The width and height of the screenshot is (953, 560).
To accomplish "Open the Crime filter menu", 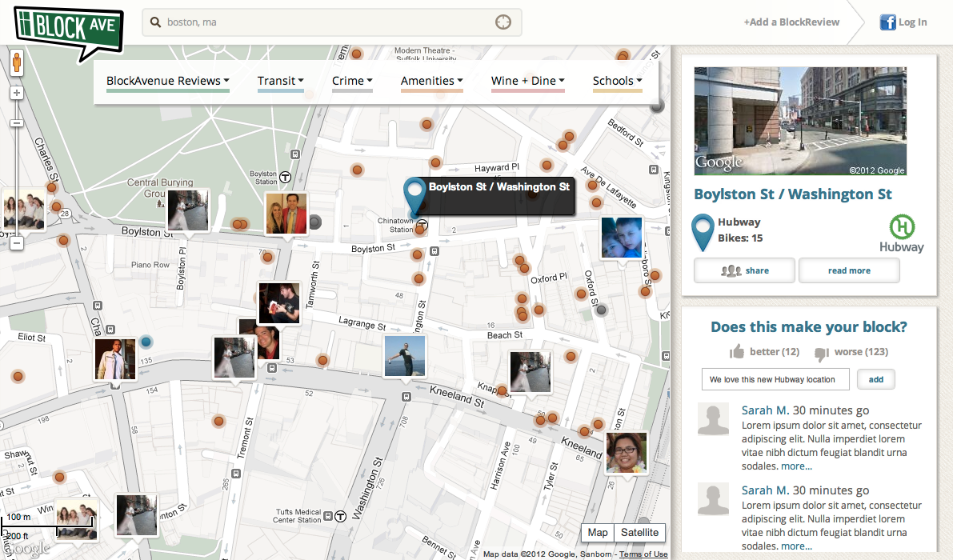I will pyautogui.click(x=353, y=81).
